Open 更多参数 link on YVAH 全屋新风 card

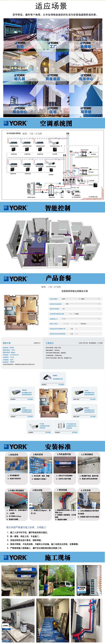pos(48,432)
